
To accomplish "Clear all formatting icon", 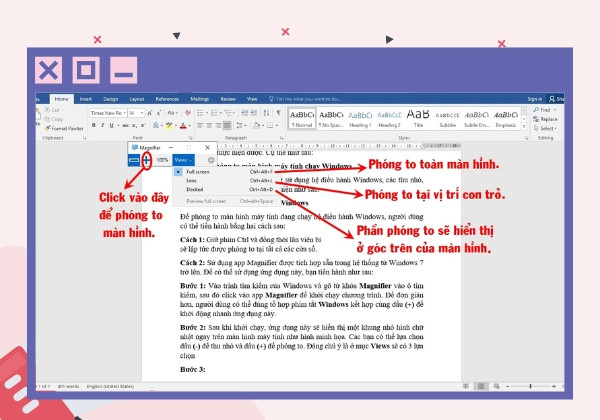I will tap(188, 113).
